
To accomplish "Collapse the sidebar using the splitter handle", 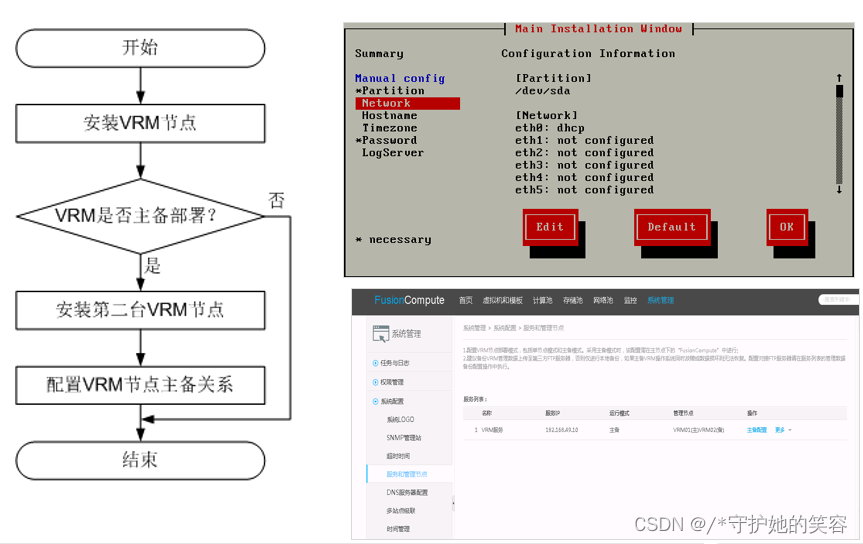I will click(x=454, y=503).
